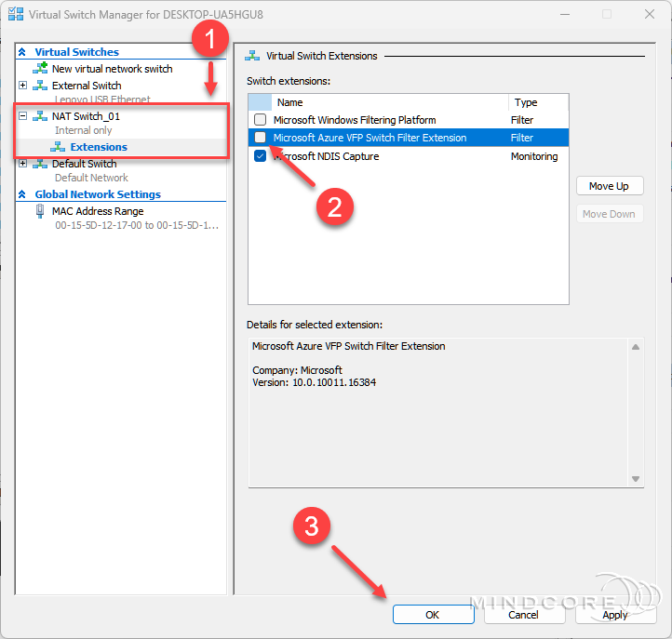Image resolution: width=672 pixels, height=639 pixels.
Task: Click the Default Switch network icon
Action: click(40, 164)
